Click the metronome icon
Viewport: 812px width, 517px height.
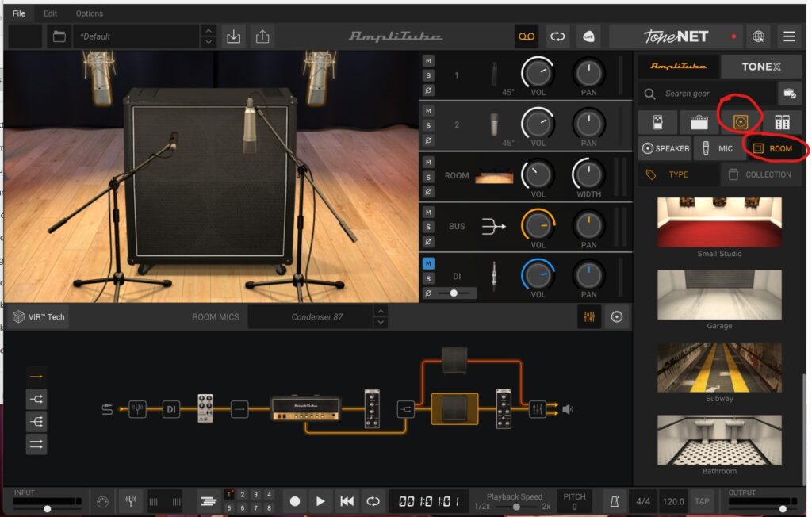point(614,501)
